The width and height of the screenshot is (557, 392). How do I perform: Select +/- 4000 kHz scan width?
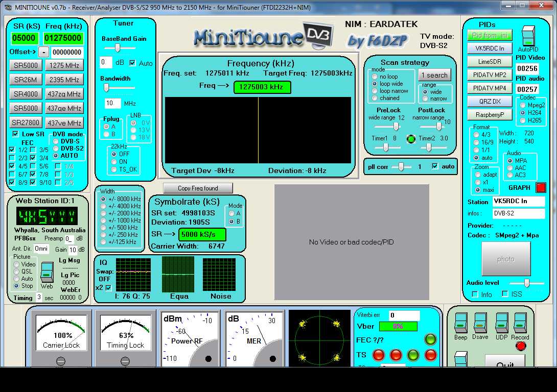point(103,206)
